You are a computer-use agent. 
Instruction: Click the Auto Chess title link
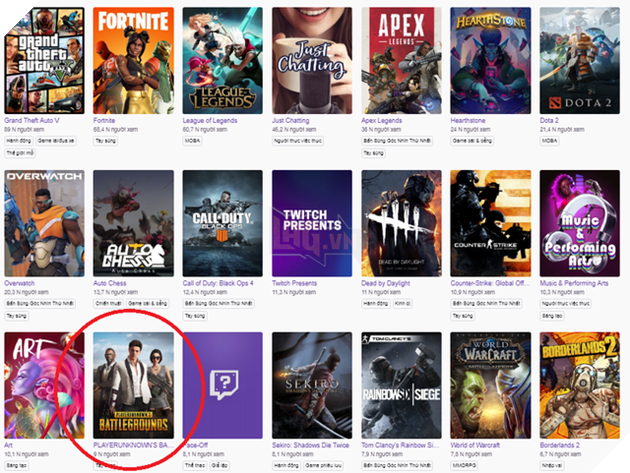point(110,283)
